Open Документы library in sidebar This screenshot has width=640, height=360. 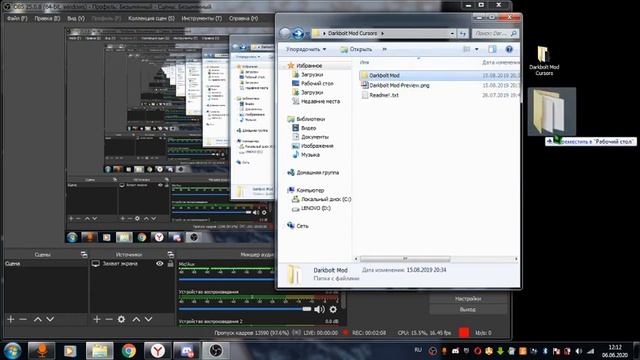pos(310,137)
